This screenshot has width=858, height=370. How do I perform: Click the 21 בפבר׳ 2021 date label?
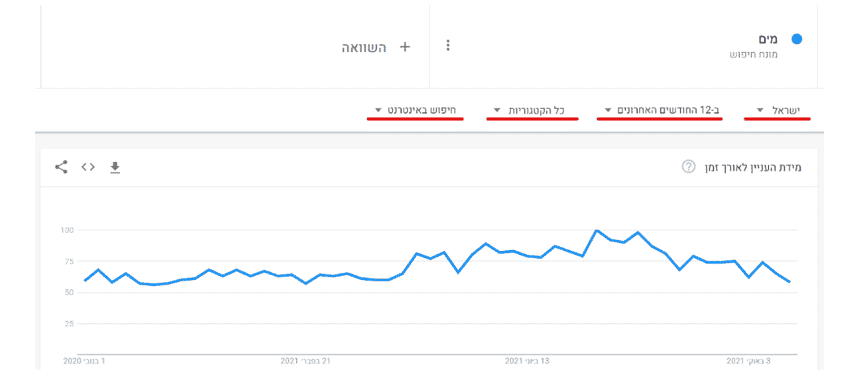click(306, 361)
